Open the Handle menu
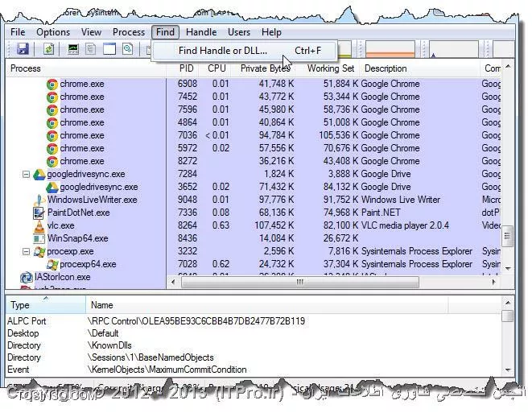The height and width of the screenshot is (413, 532). coord(201,32)
